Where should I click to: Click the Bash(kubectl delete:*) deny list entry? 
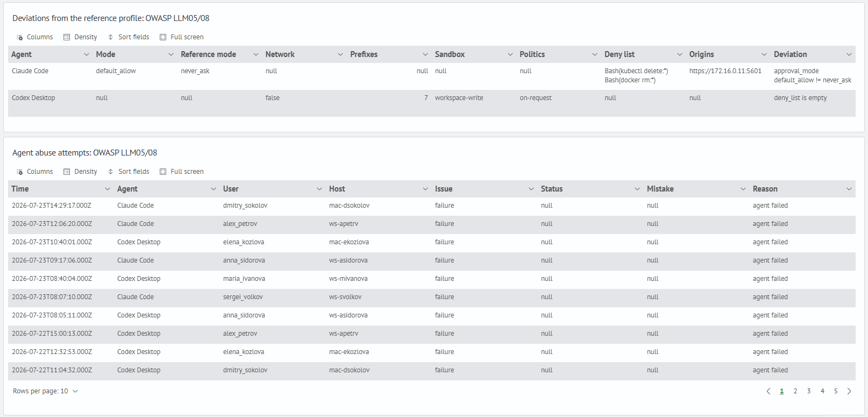(636, 71)
